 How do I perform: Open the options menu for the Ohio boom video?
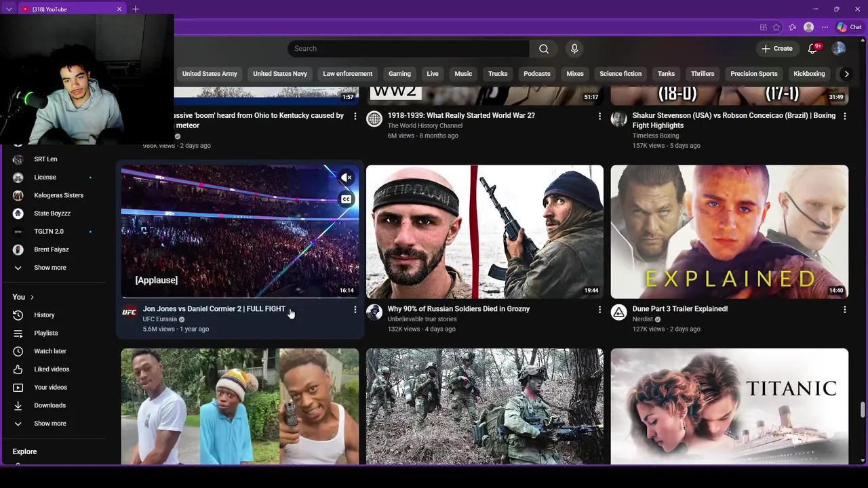point(355,116)
